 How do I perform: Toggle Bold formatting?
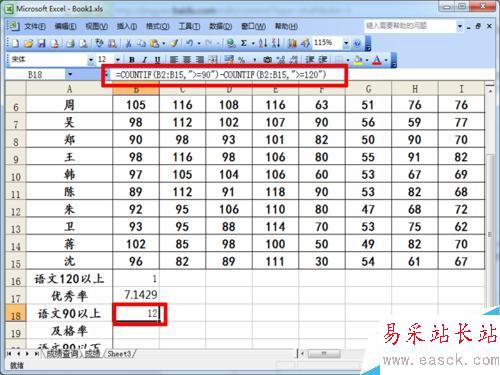[x=132, y=60]
